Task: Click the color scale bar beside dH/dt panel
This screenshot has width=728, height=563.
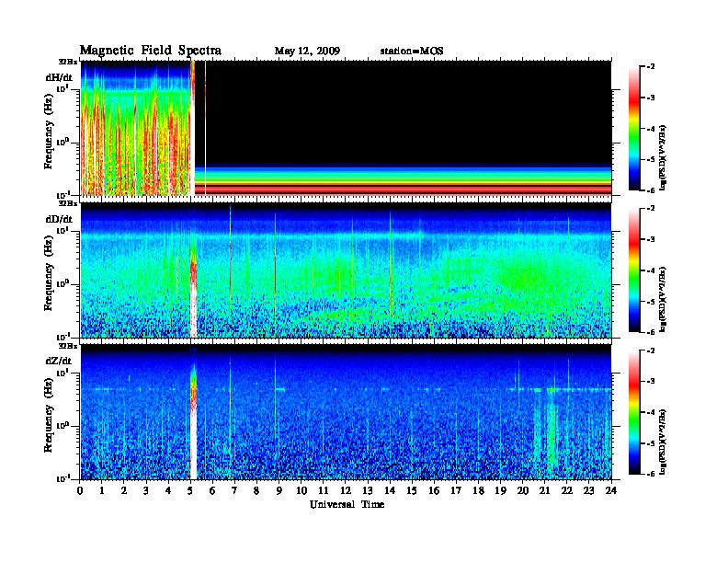Action: point(634,129)
